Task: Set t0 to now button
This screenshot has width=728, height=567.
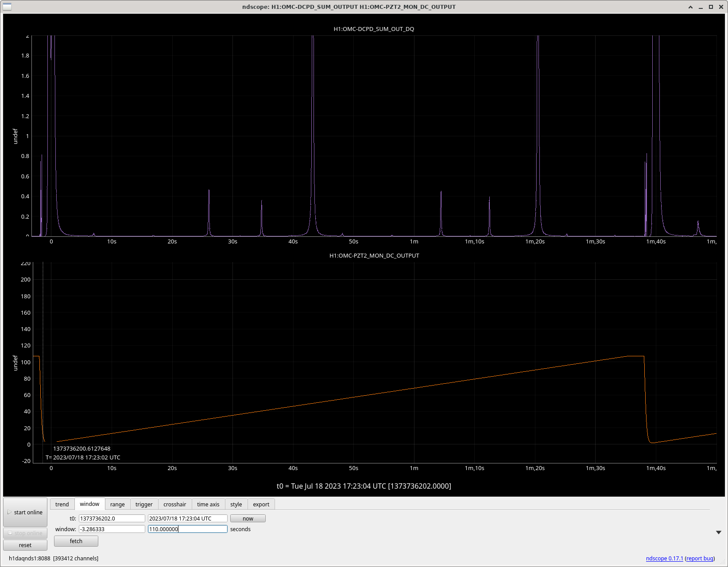Action: click(248, 518)
